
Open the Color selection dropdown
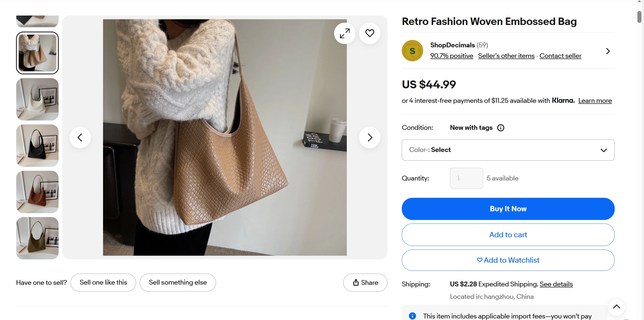[x=508, y=150]
